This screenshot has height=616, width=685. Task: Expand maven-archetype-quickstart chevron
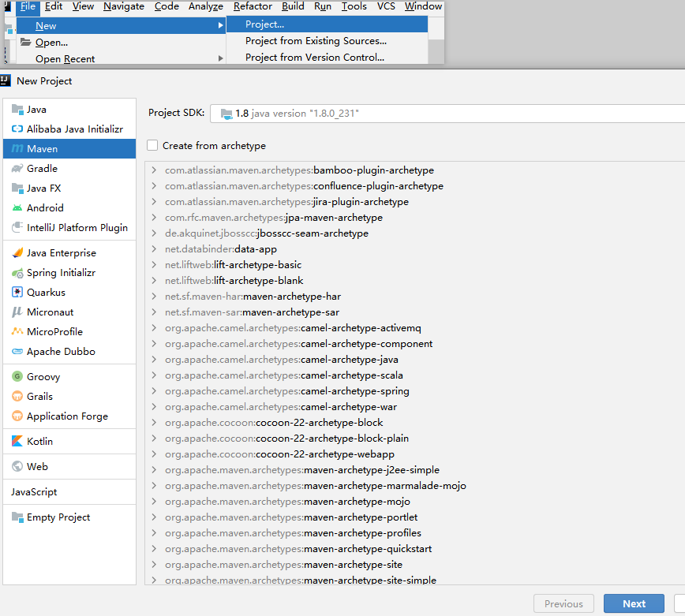coord(154,548)
